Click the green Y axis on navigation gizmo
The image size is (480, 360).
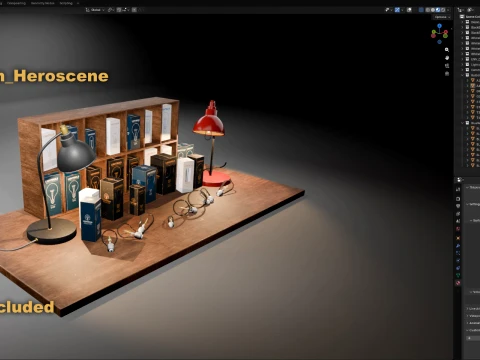coord(433,33)
